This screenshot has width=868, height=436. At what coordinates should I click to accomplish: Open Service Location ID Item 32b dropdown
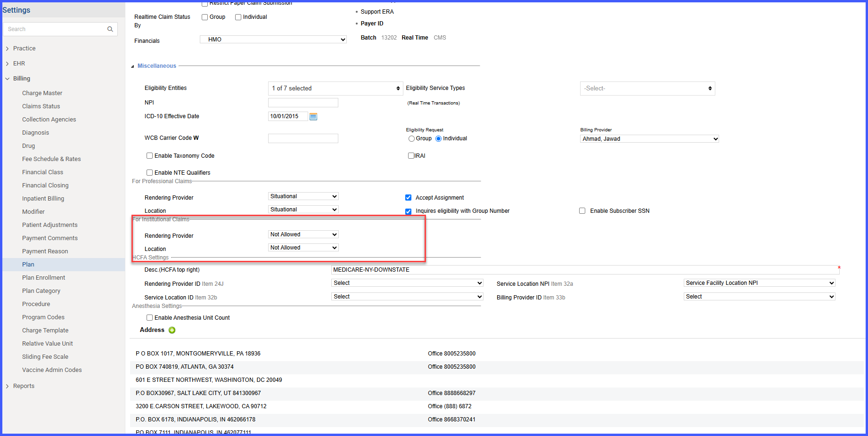408,297
